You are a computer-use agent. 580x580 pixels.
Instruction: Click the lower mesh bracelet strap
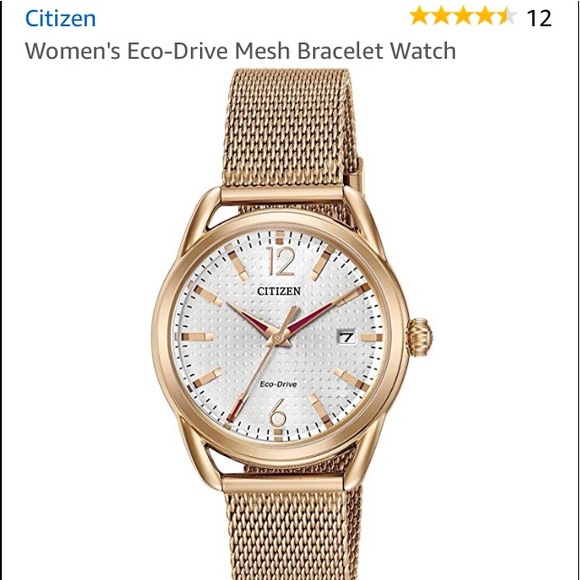tap(292, 534)
